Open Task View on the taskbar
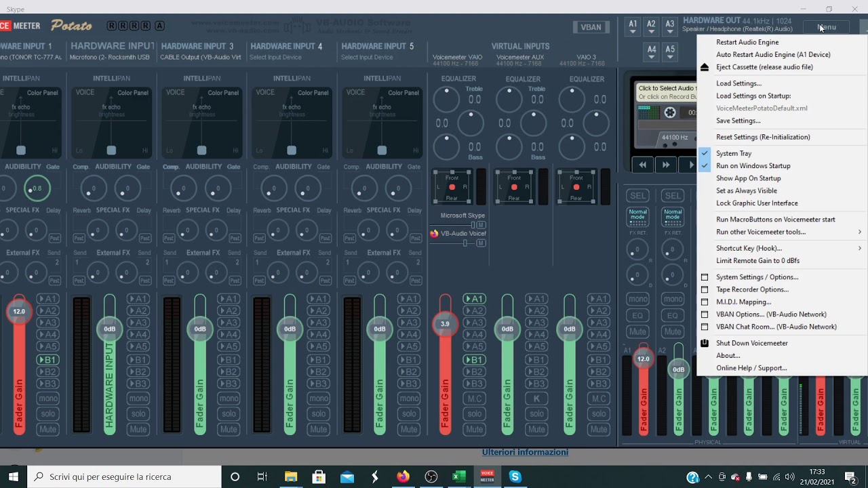 pos(262,476)
